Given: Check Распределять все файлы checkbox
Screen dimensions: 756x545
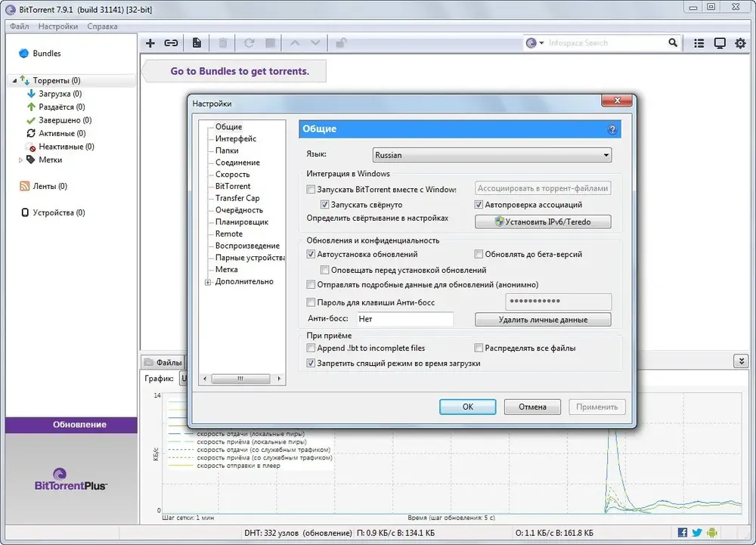Looking at the screenshot, I should [479, 348].
